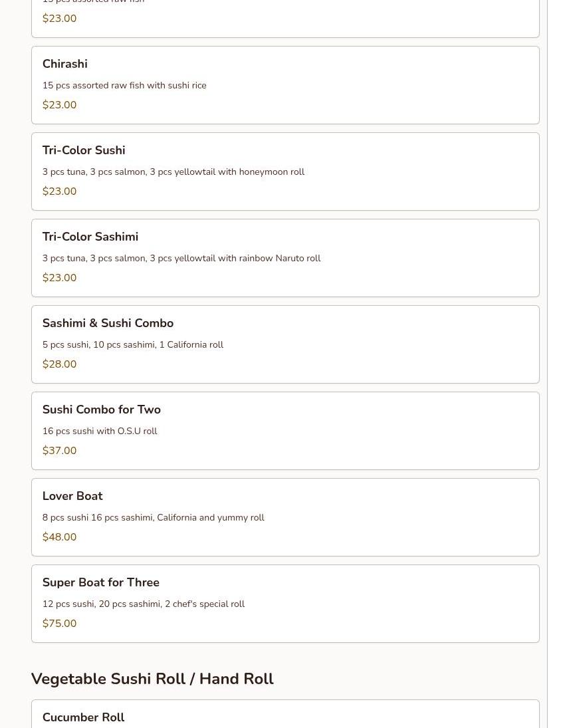Click the O.S.U roll description text

[x=100, y=431]
